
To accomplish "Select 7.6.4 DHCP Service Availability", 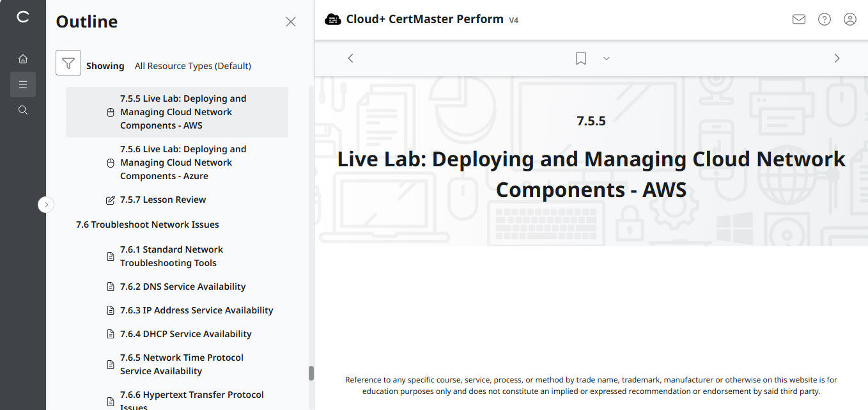I will (185, 333).
